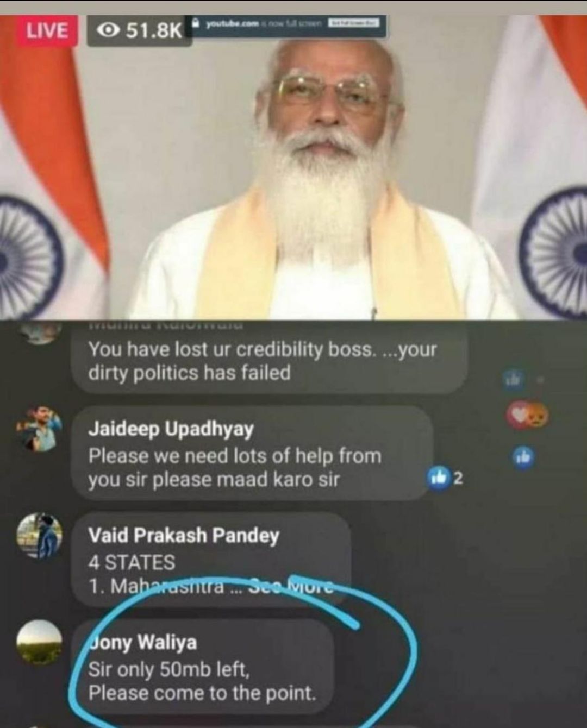Select the 'You have lost ur credibility' comment
The width and height of the screenshot is (587, 728).
270,360
